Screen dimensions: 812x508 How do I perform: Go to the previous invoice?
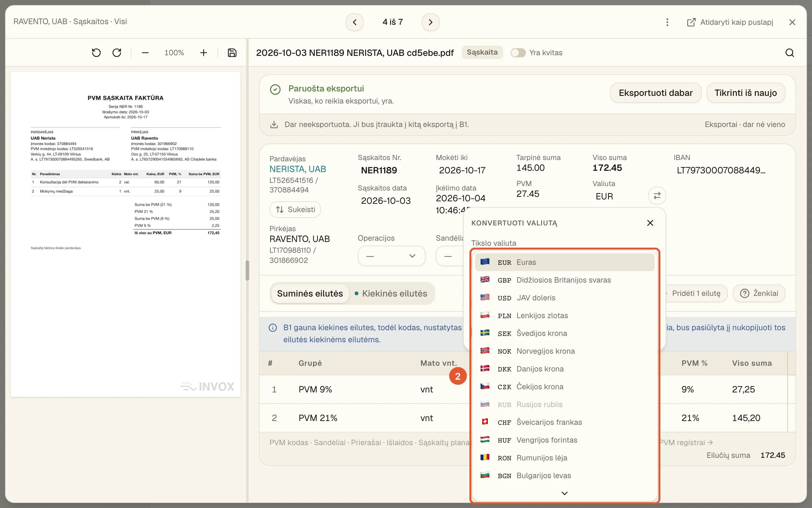click(x=355, y=22)
